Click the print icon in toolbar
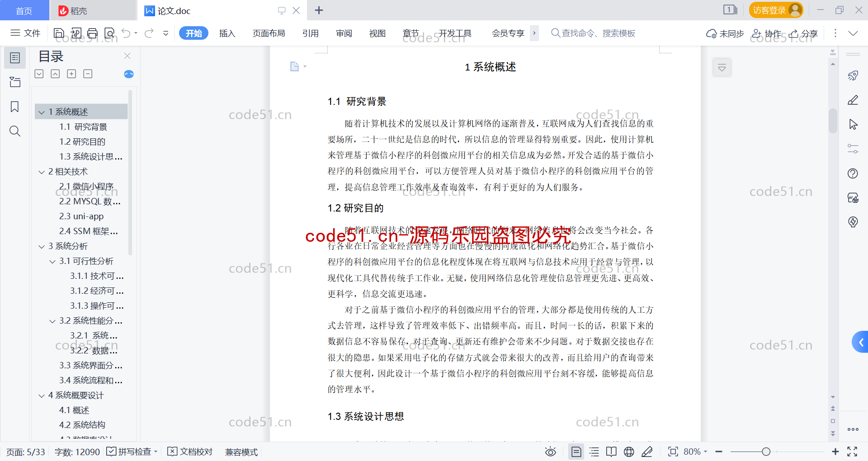This screenshot has width=868, height=461. click(x=93, y=33)
